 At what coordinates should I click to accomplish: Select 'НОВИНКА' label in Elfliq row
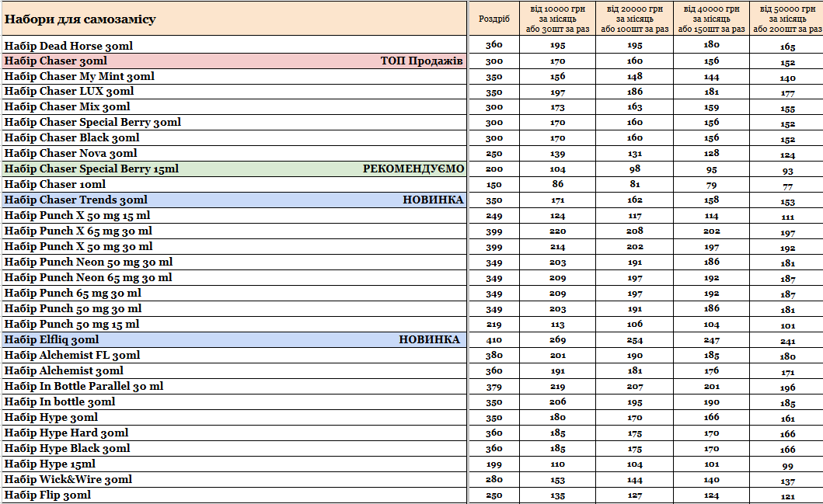pyautogui.click(x=429, y=340)
